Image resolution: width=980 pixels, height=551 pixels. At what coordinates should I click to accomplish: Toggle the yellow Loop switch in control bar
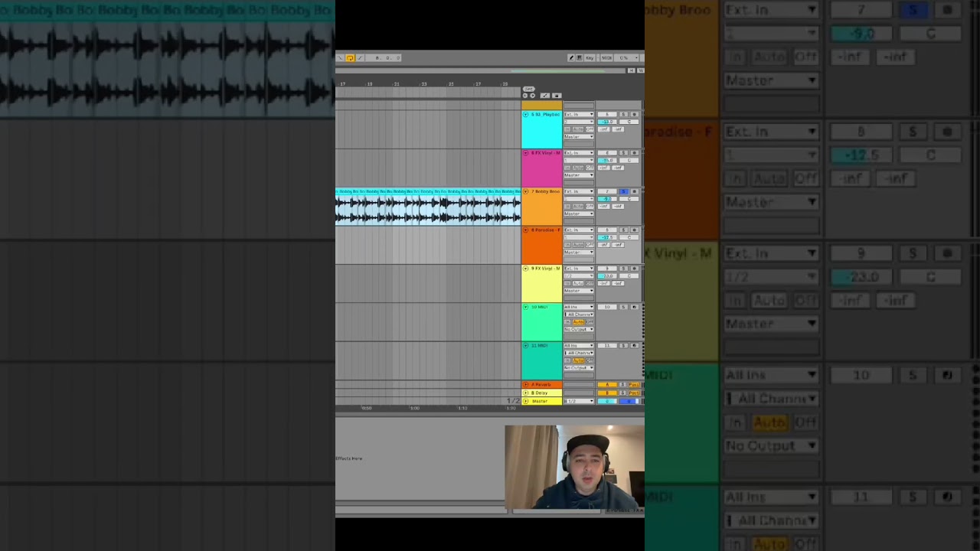(350, 57)
